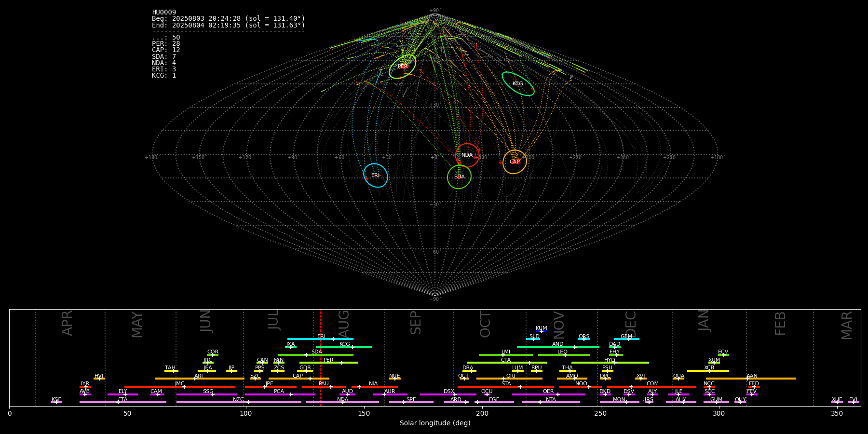The height and width of the screenshot is (434, 868).
Task: Click the STA shower bar in timeline
Action: [506, 386]
